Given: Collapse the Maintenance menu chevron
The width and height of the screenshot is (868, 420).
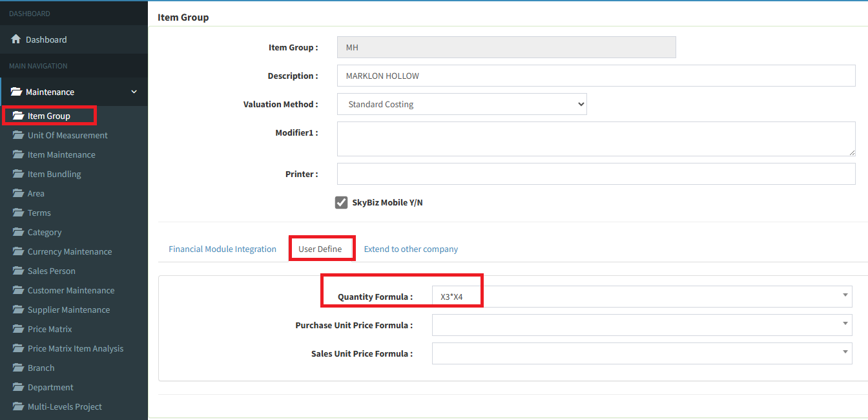Looking at the screenshot, I should (x=134, y=92).
